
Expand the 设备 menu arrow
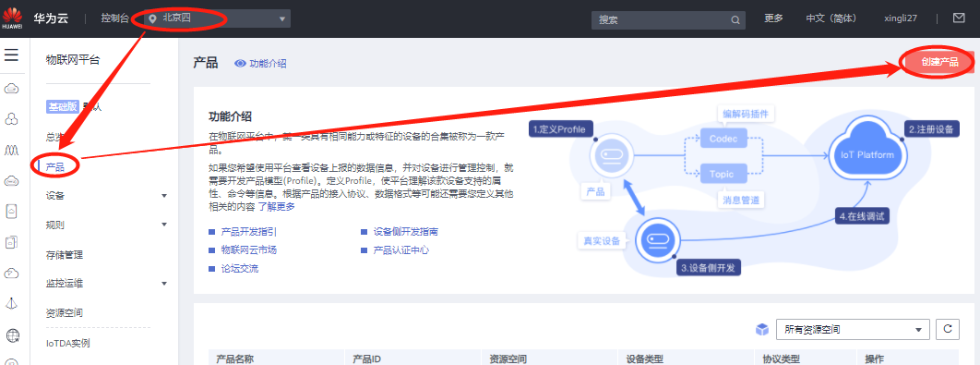pos(164,196)
